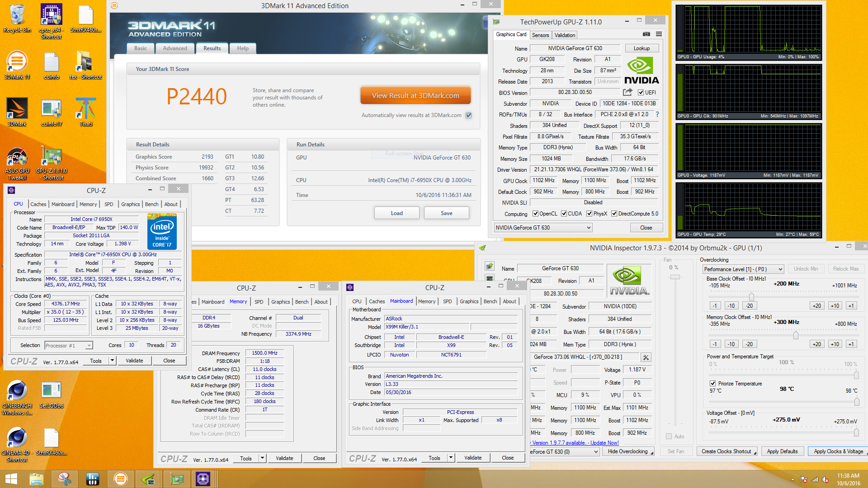Launch the CINEBENCH Windows desktop icon
868x488 pixels.
(x=17, y=398)
